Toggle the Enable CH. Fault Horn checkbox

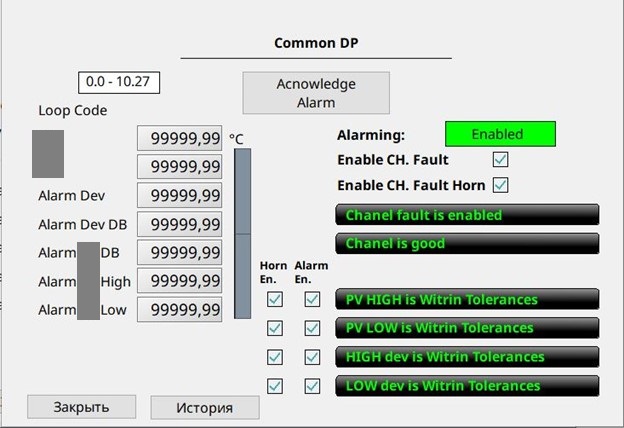click(500, 185)
